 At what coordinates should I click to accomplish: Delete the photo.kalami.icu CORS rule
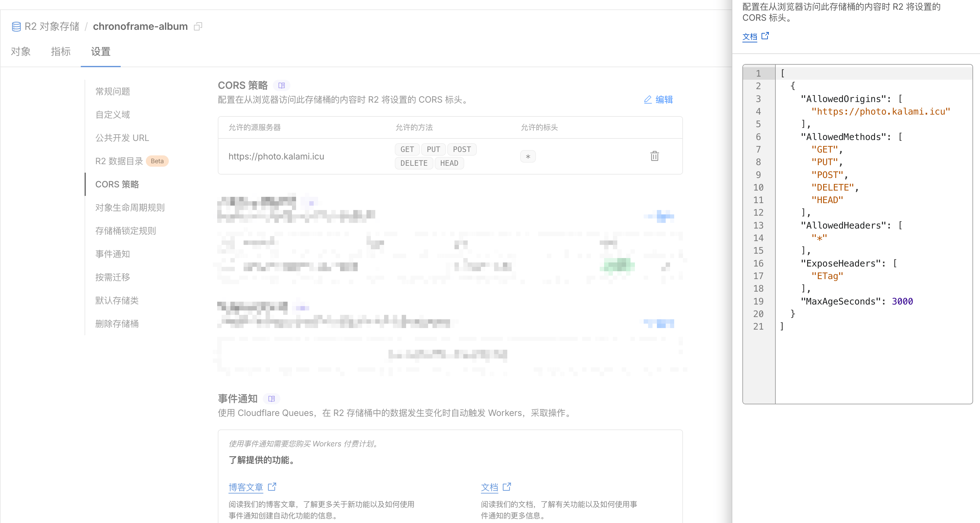pos(654,156)
